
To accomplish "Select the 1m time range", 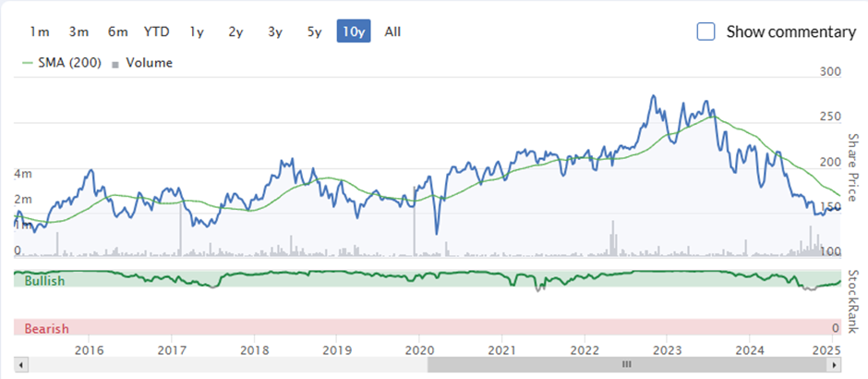I will (40, 31).
